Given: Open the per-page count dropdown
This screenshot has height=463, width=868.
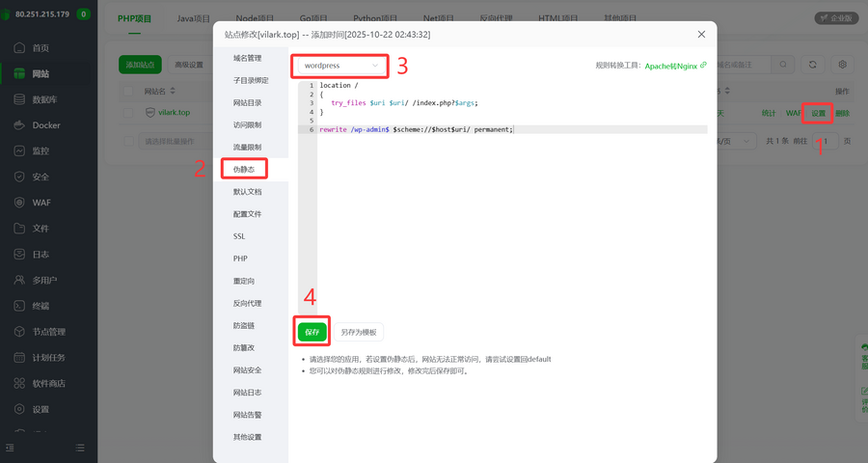Looking at the screenshot, I should [x=733, y=141].
